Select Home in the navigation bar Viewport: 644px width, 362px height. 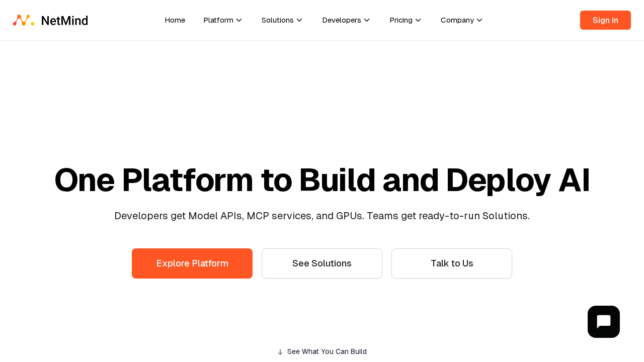point(175,19)
